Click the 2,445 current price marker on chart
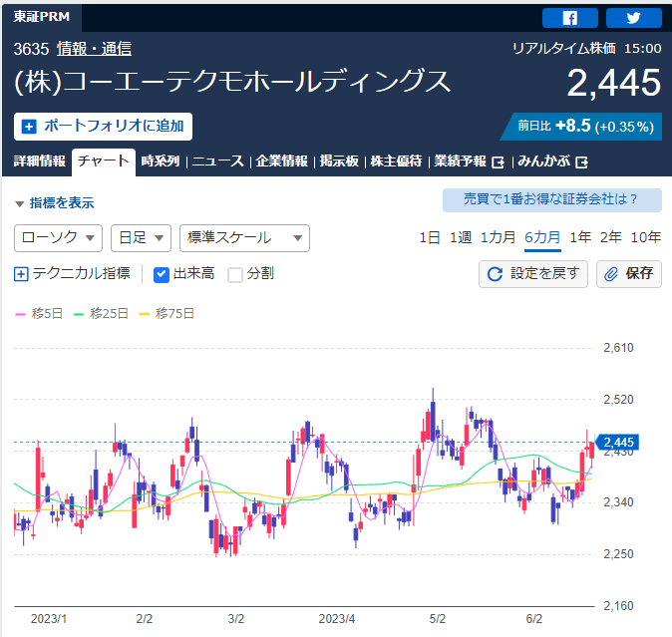This screenshot has width=672, height=637. [617, 442]
